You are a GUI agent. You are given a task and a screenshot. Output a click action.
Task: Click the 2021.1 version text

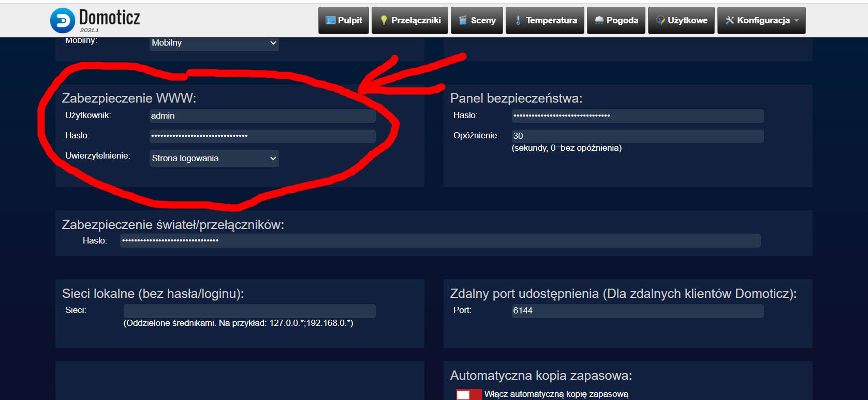90,31
